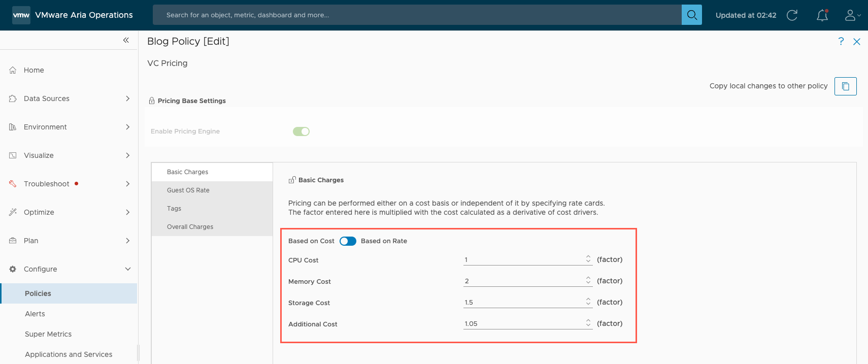Click the CPU Cost stepper arrows
The image size is (868, 364).
(x=588, y=259)
